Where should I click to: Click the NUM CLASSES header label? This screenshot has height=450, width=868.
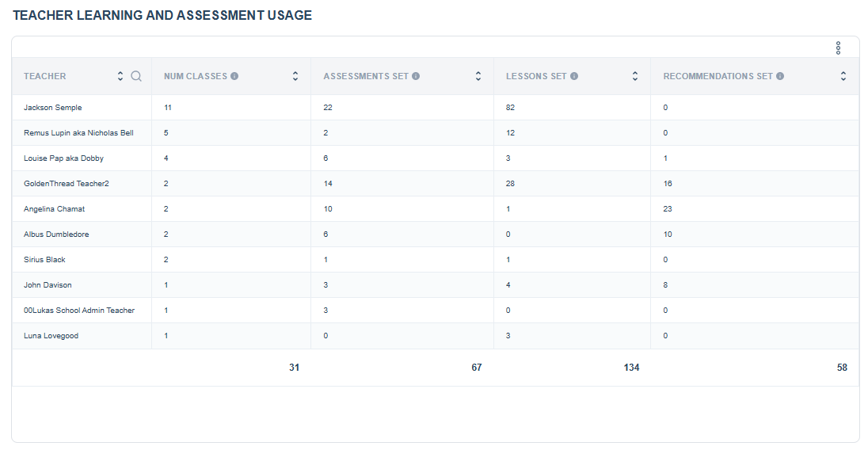(x=196, y=76)
